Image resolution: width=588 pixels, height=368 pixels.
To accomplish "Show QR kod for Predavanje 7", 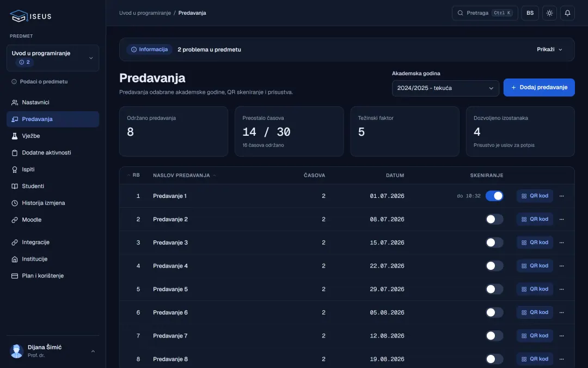I will [x=535, y=336].
